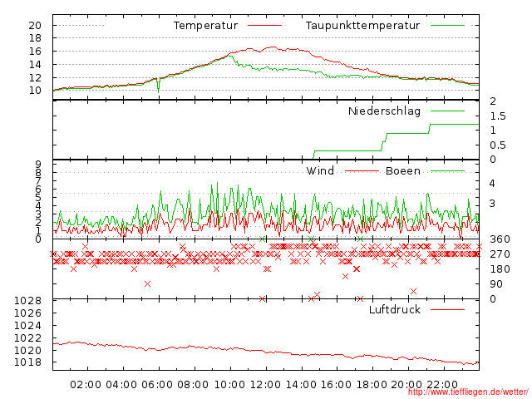532x399 pixels.
Task: Click the green Boeen legend line sample
Action: (x=447, y=171)
